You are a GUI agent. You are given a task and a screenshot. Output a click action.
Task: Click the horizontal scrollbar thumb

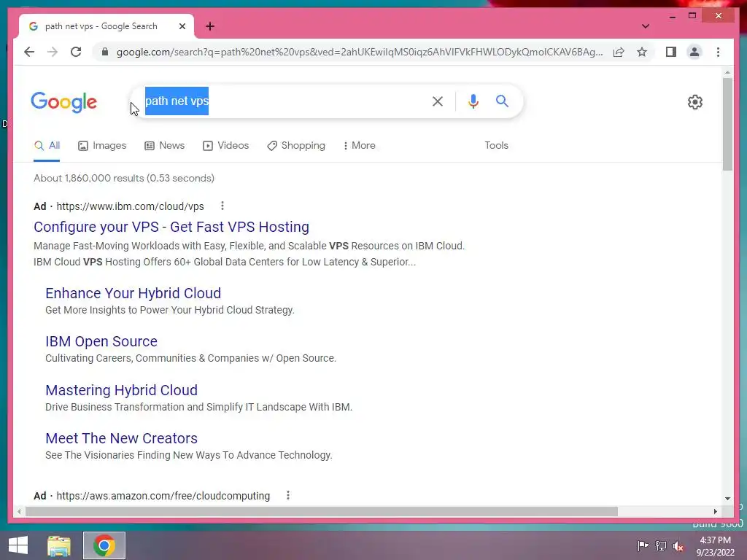coord(322,511)
